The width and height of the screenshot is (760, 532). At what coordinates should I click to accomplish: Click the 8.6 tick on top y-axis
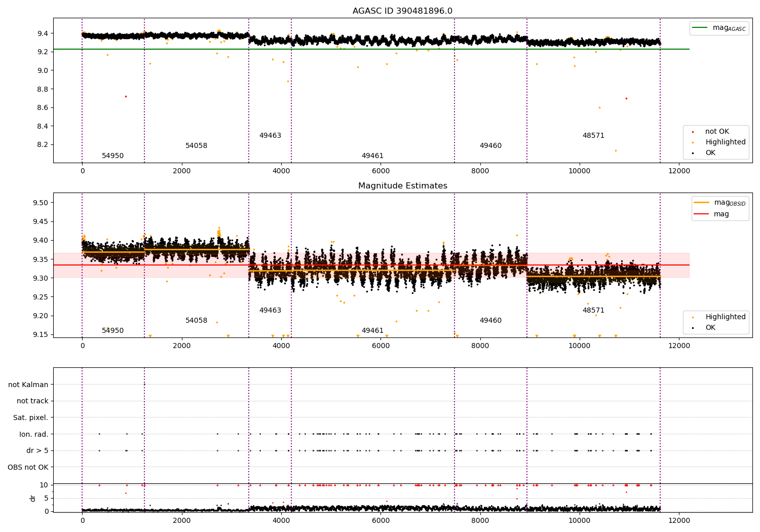pos(43,107)
